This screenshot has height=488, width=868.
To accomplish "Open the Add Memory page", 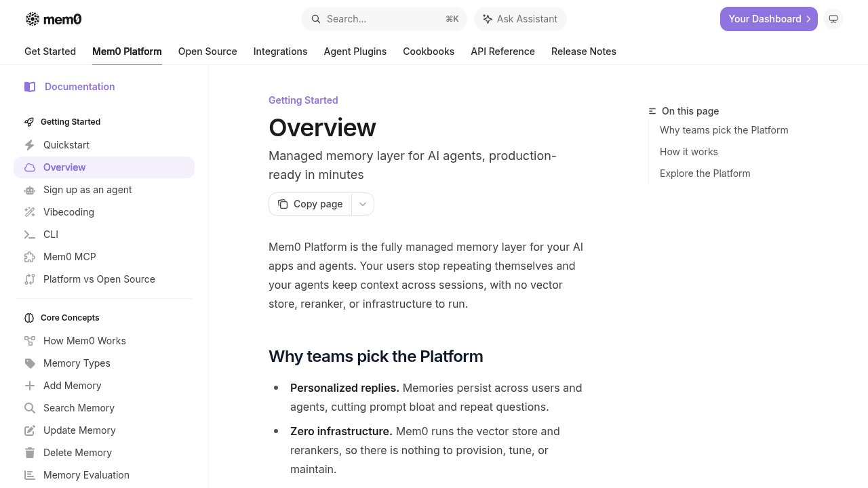I will [x=104, y=386].
